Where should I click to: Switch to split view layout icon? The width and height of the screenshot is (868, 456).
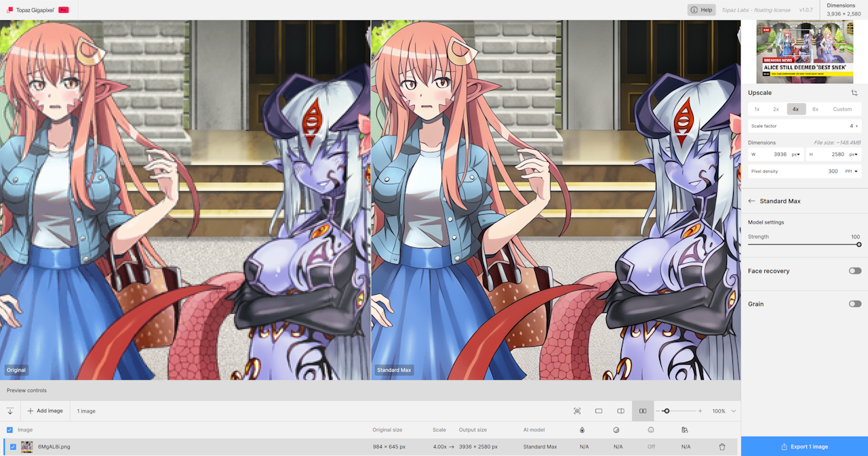point(620,411)
